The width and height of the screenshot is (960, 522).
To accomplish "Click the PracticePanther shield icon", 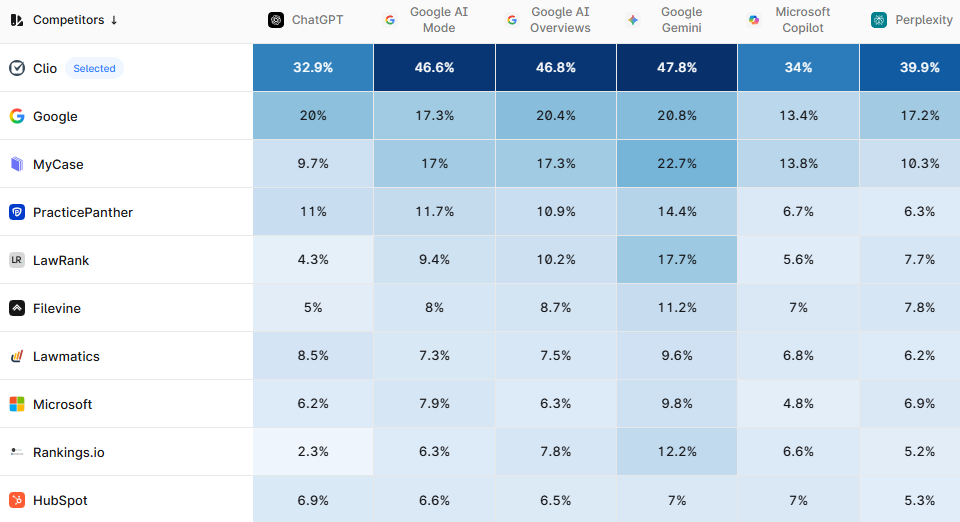I will pyautogui.click(x=17, y=212).
